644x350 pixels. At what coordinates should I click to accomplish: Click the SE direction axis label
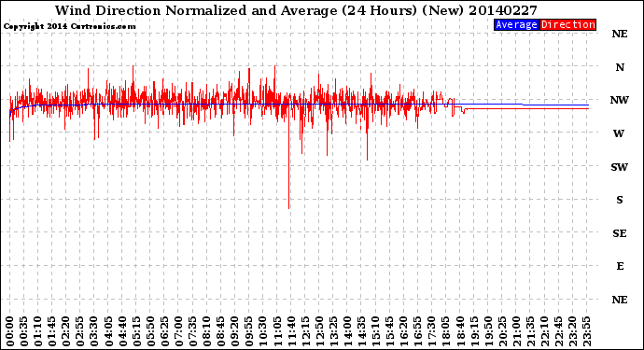[x=620, y=233]
